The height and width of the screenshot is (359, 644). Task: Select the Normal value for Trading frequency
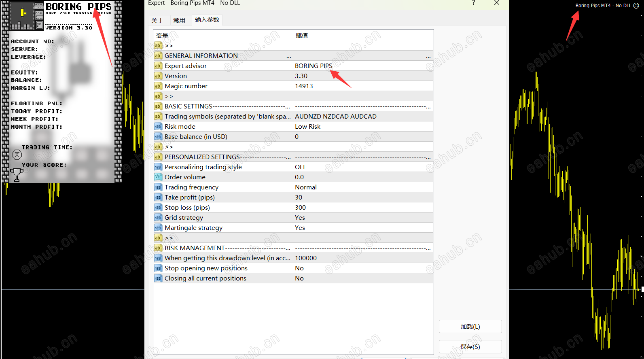pos(306,187)
